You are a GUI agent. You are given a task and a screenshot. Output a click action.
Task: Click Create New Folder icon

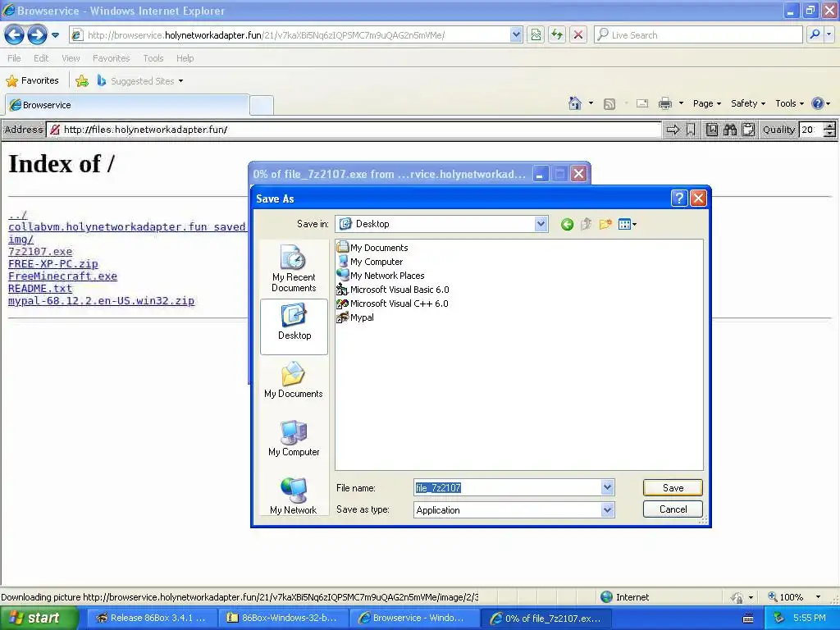605,225
